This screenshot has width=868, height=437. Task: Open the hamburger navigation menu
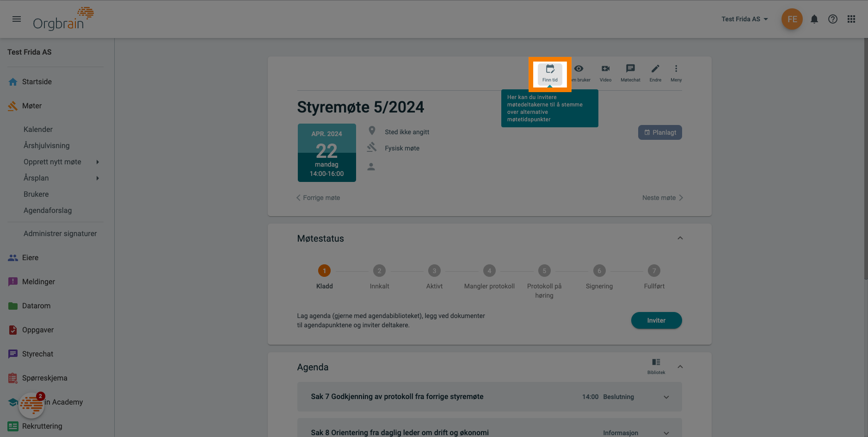point(17,19)
